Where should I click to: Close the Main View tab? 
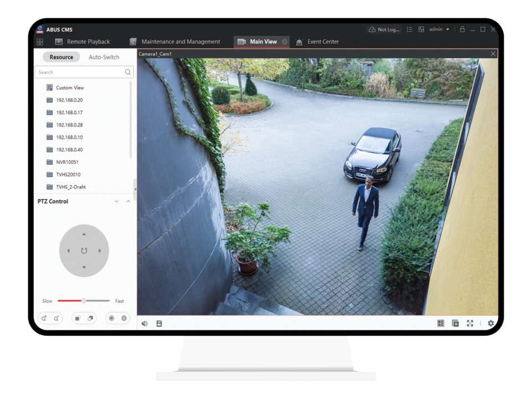[x=285, y=42]
